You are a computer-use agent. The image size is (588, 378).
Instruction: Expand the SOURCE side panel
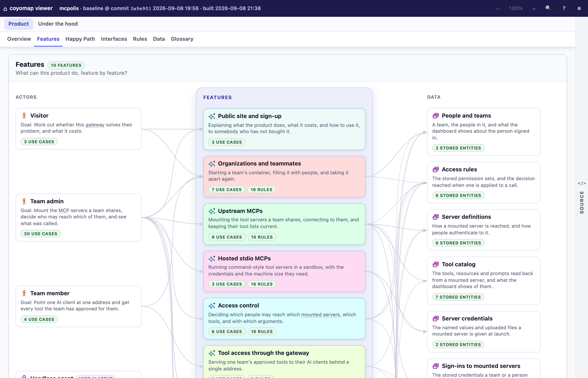point(582,202)
